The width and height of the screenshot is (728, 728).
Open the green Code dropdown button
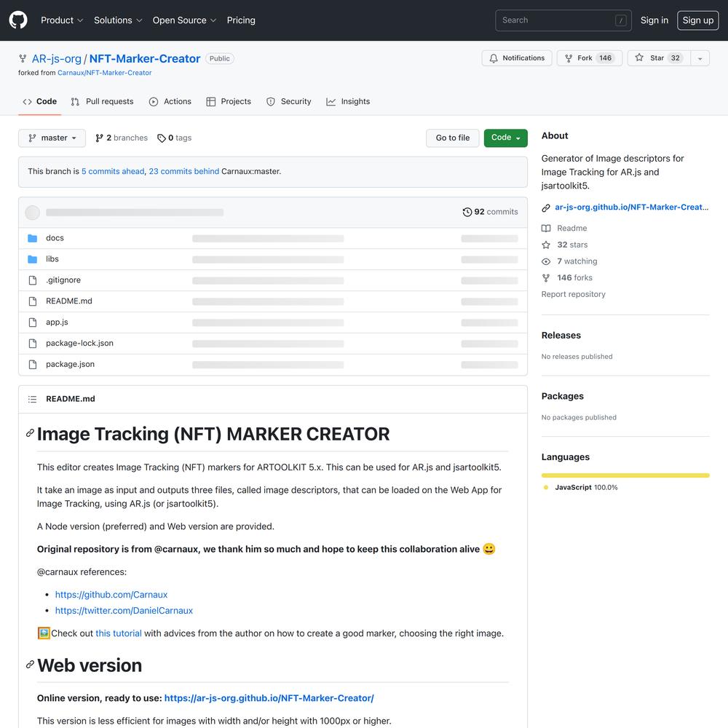[x=506, y=138]
